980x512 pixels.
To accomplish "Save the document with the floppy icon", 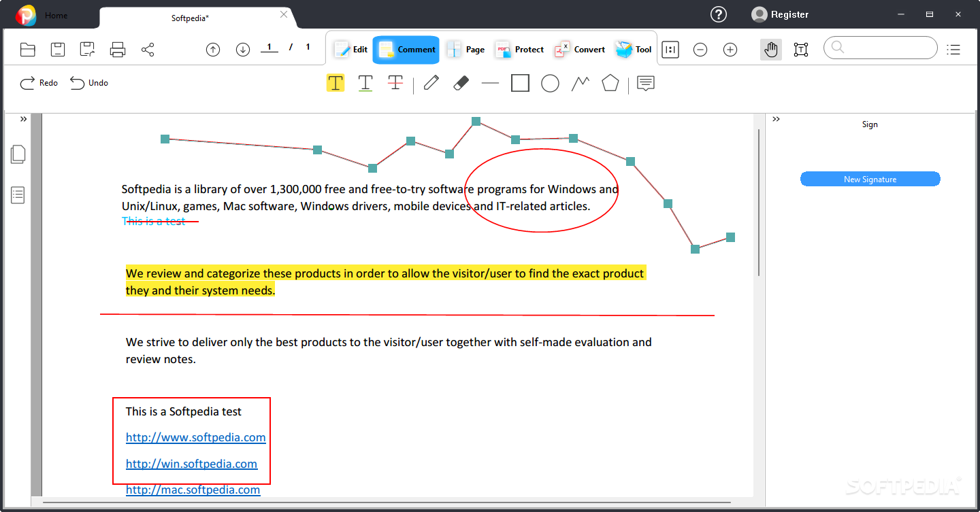I will tap(58, 49).
